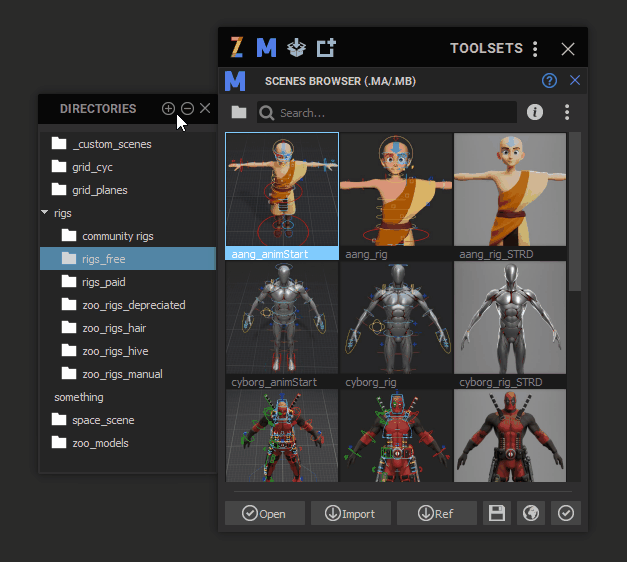Select Deadpool controls close-up thumbnail
Screen dimensions: 627x562
tap(396, 435)
